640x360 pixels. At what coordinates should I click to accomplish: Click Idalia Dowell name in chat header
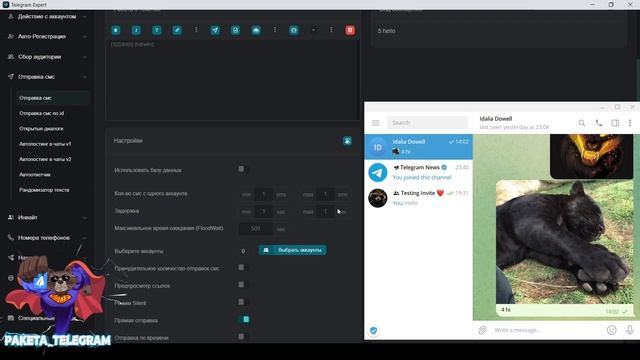(496, 119)
